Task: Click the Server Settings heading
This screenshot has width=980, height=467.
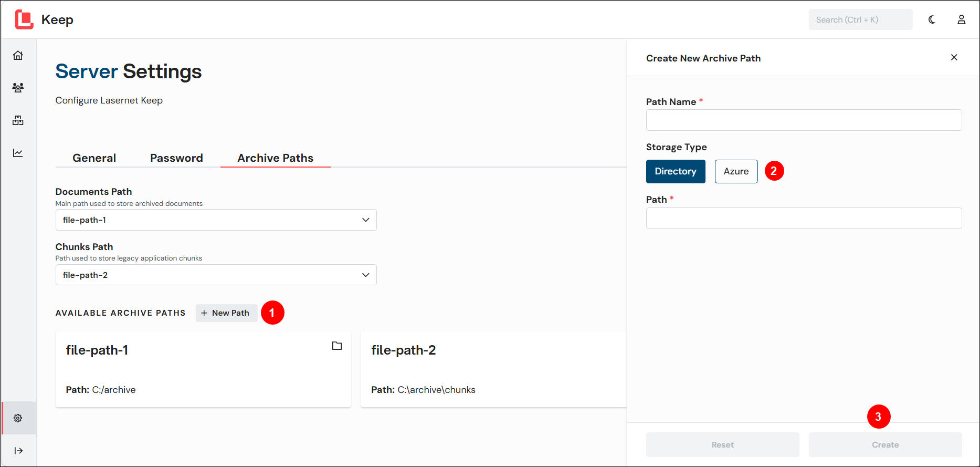Action: (x=129, y=71)
